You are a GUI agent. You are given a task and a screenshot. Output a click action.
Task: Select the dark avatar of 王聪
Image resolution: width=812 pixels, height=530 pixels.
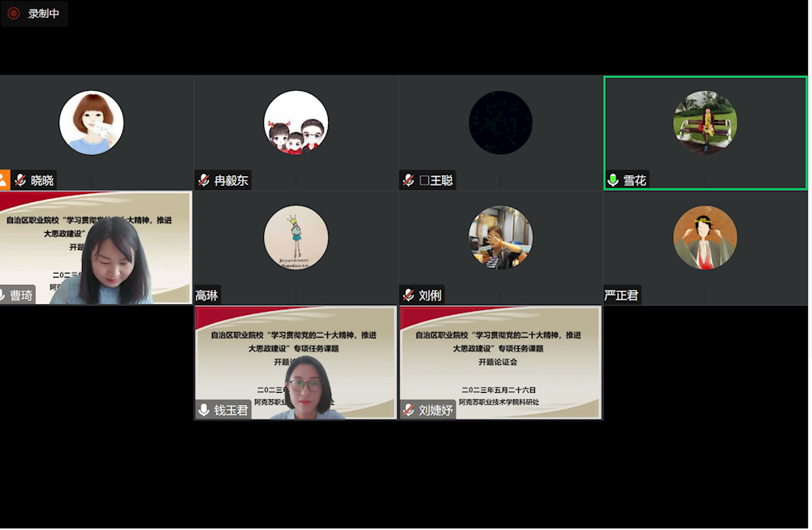[x=500, y=123]
